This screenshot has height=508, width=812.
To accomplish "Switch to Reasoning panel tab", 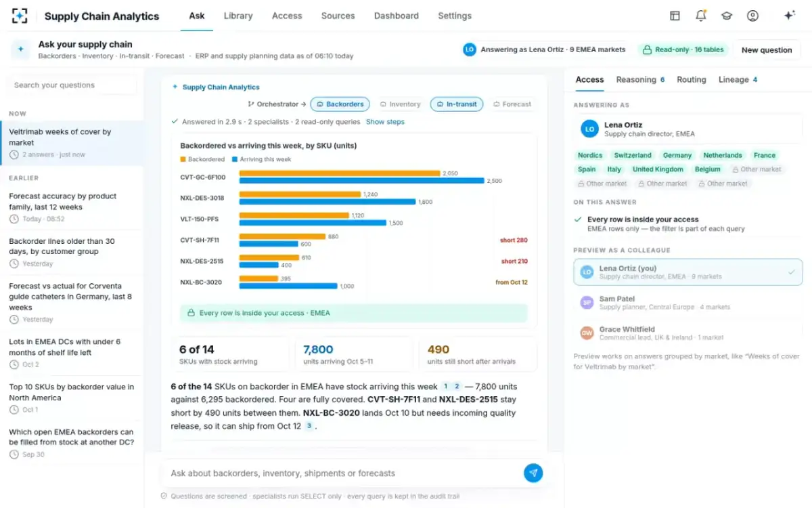I will (x=640, y=80).
